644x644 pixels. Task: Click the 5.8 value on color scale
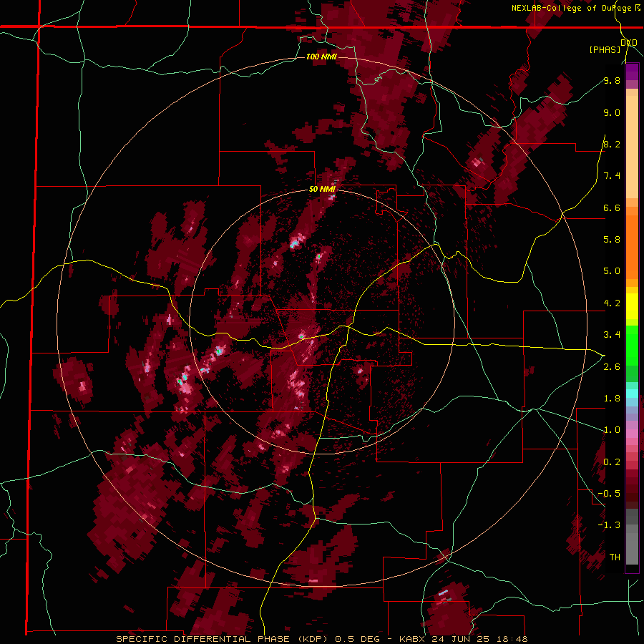point(612,239)
